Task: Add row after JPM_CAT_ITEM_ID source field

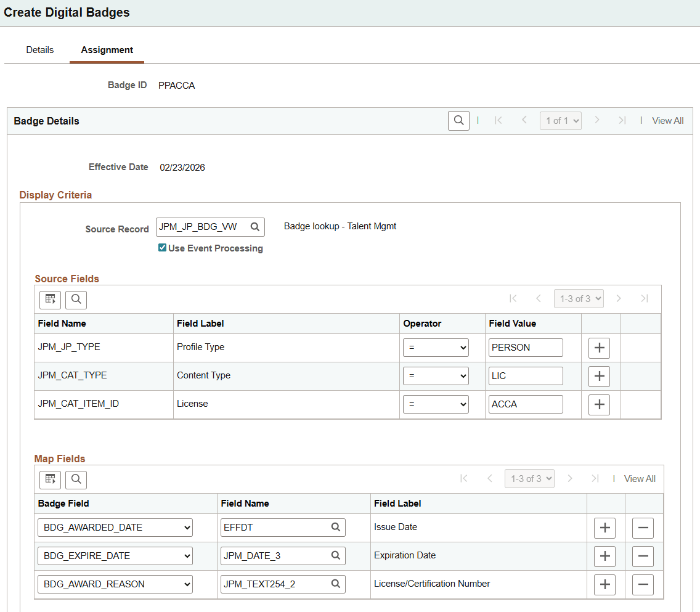Action: click(599, 404)
